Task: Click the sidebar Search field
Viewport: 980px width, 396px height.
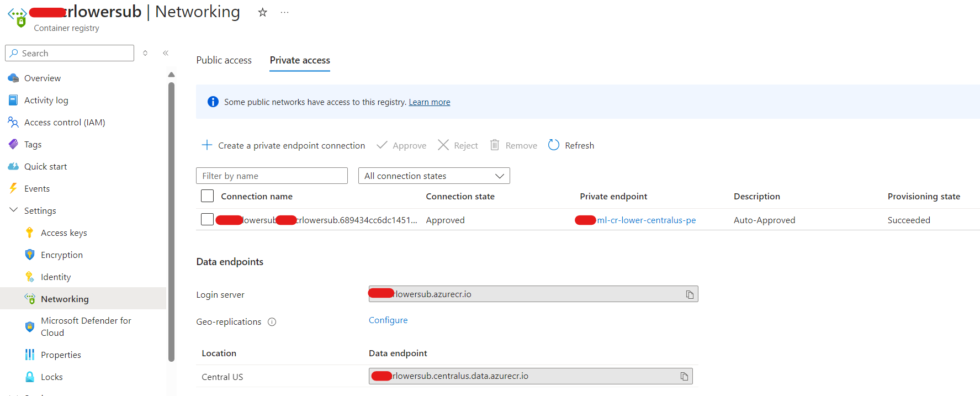Action: coord(70,53)
